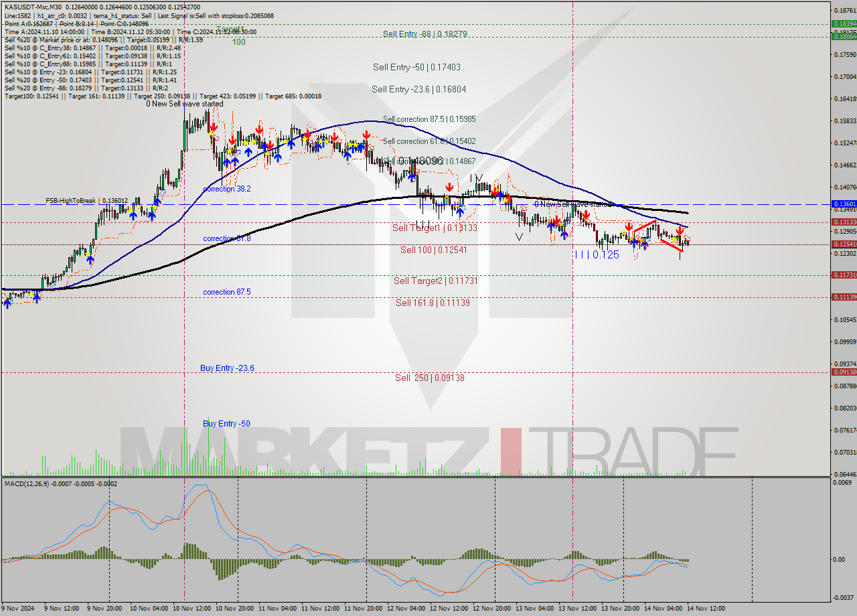Click the MACD scale value 0.0069
This screenshot has width=857, height=616.
pos(842,482)
